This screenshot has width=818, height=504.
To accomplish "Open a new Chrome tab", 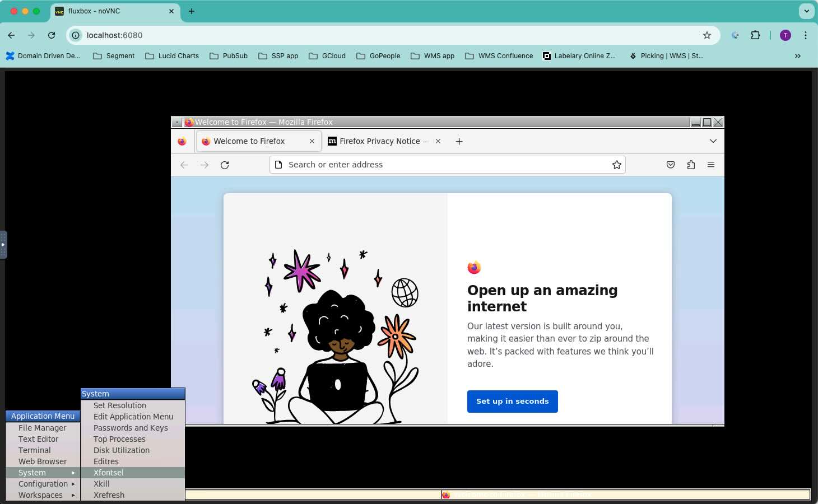I will 192,11.
